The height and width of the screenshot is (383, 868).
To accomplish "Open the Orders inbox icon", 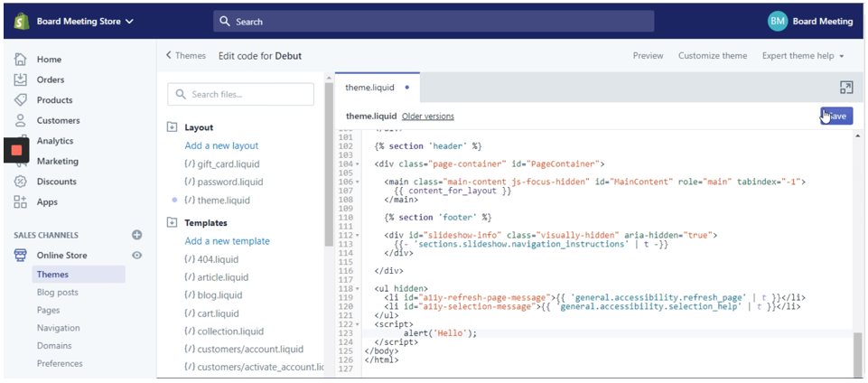I will pos(21,79).
